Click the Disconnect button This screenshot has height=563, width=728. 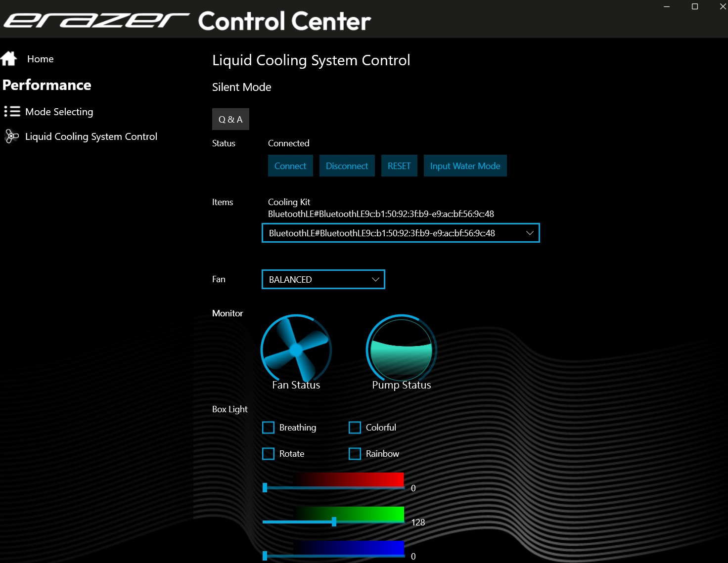pos(347,166)
